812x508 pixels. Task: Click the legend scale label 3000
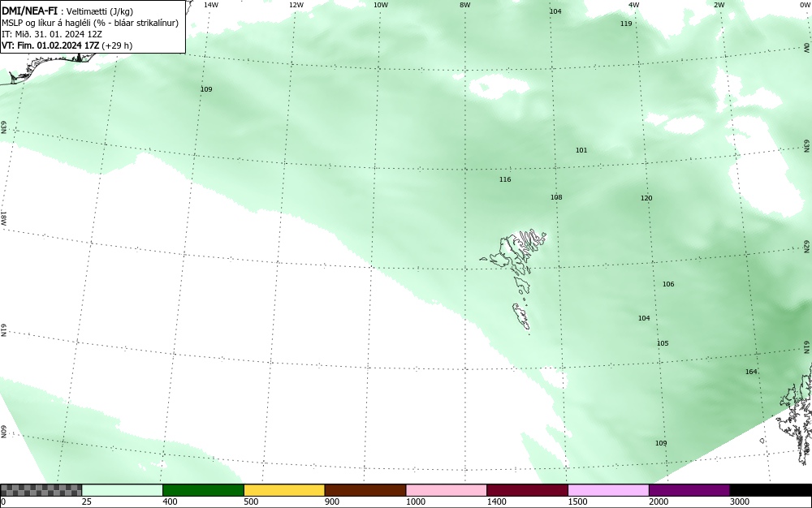coord(740,502)
